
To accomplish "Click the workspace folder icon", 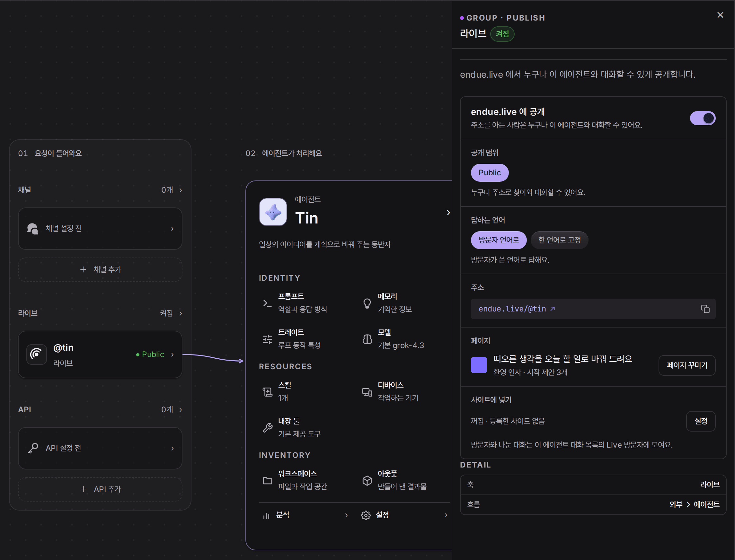I will [267, 480].
